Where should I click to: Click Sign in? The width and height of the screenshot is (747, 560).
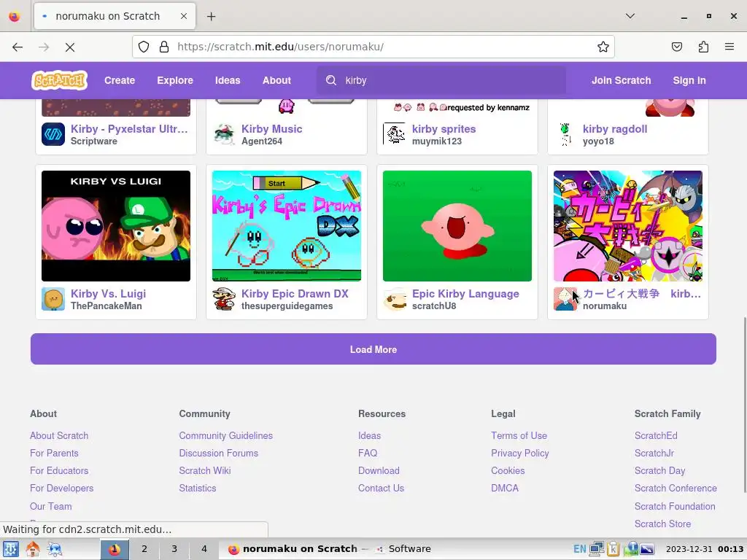(689, 80)
